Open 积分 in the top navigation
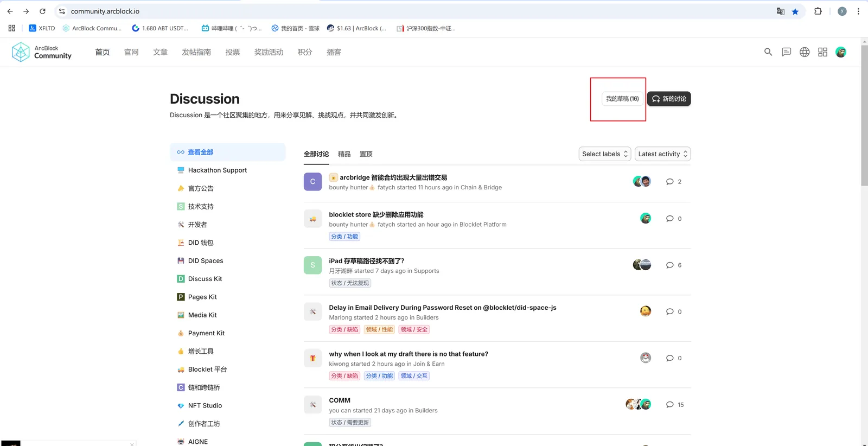 coord(305,52)
